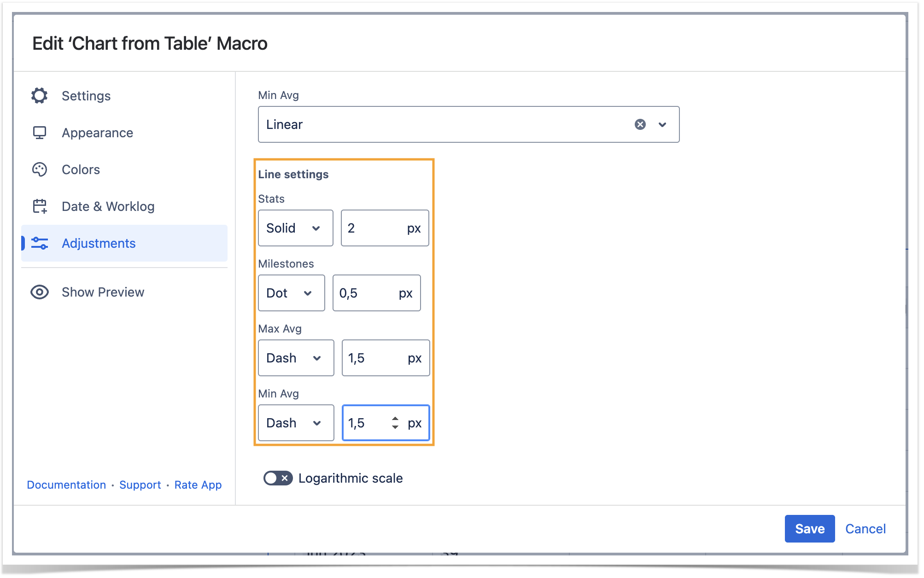Open the Appearance section
This screenshot has width=924, height=578.
click(x=97, y=133)
